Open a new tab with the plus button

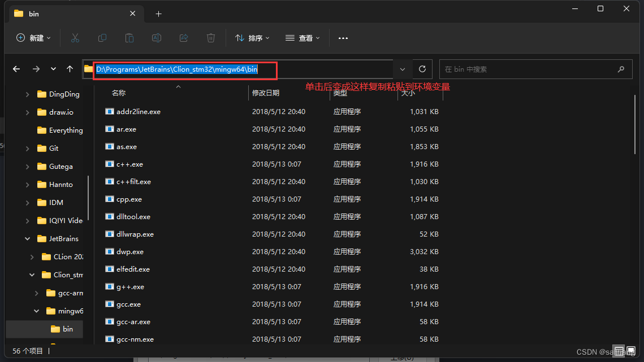pos(158,14)
